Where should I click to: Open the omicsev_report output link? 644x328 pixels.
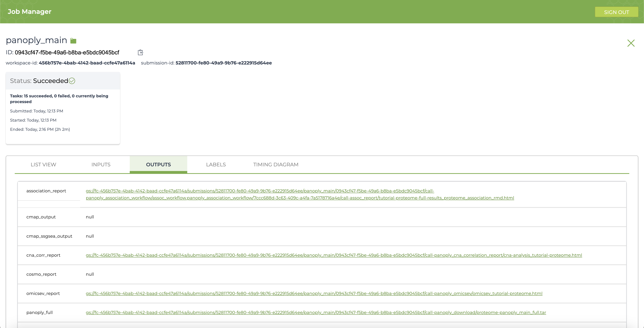coord(314,293)
